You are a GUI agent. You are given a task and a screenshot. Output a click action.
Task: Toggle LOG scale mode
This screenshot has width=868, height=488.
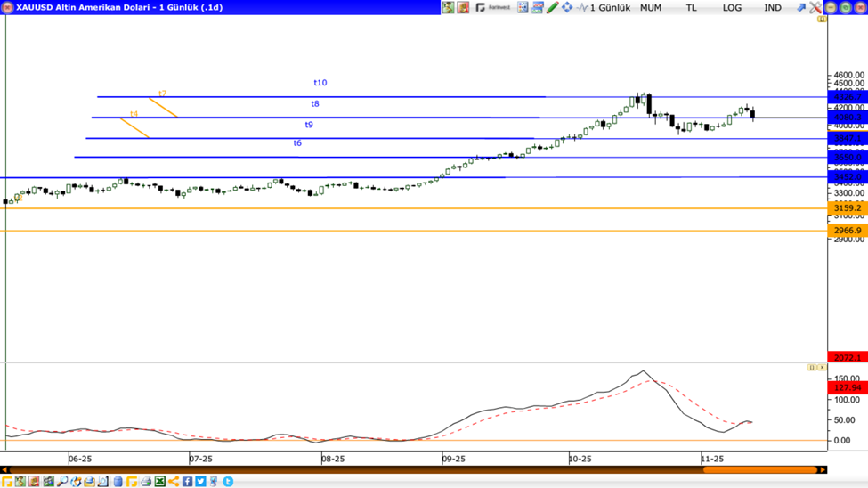tap(732, 7)
